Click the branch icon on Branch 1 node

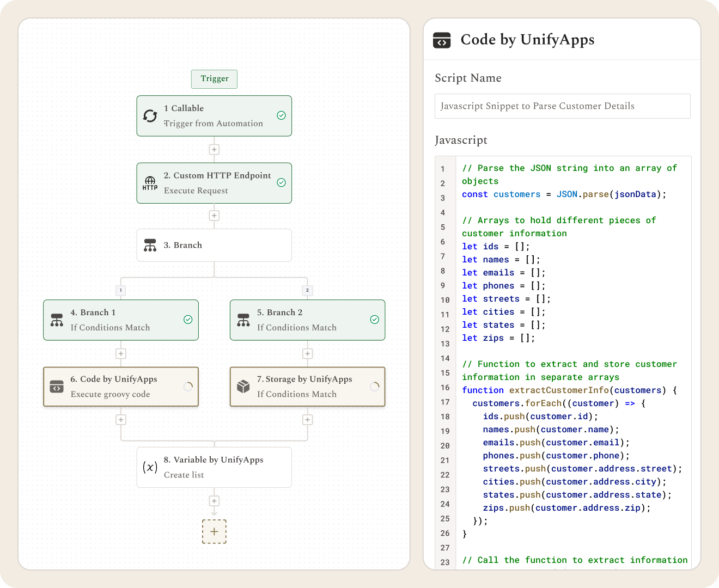pyautogui.click(x=57, y=320)
